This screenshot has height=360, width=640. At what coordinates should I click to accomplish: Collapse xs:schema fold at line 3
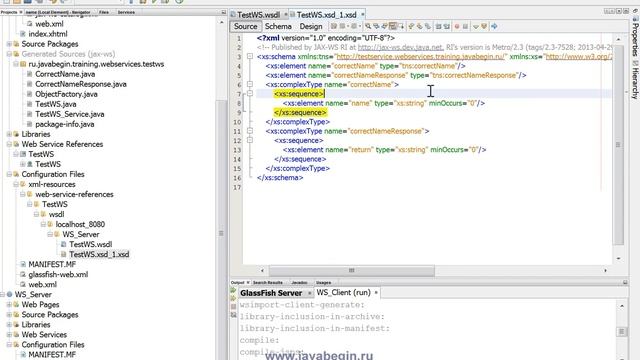click(x=250, y=56)
